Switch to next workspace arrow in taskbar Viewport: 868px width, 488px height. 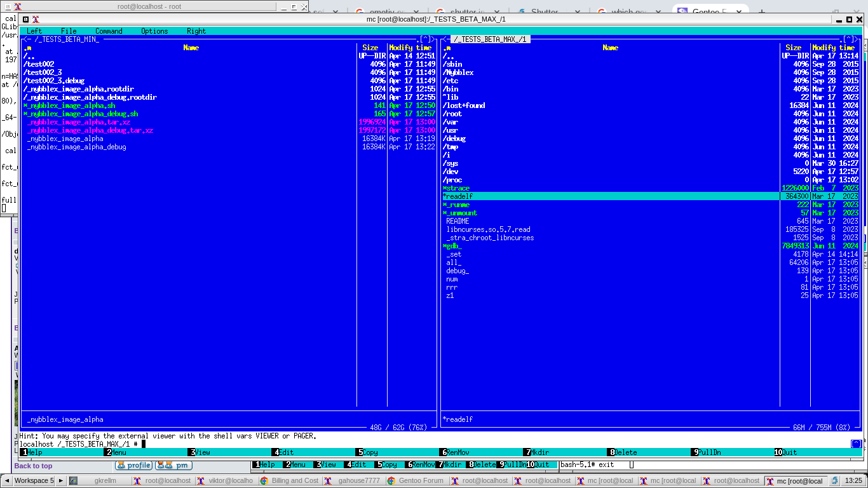61,481
